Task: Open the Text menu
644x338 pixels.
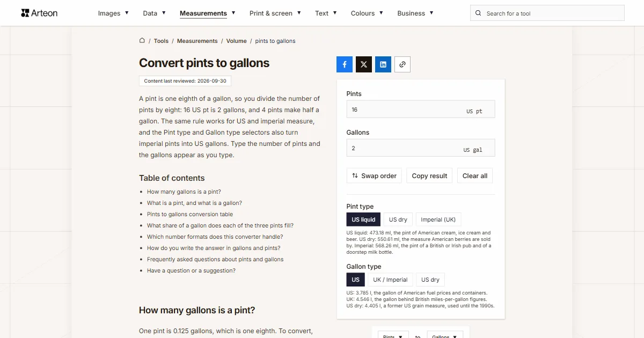Action: [x=326, y=13]
